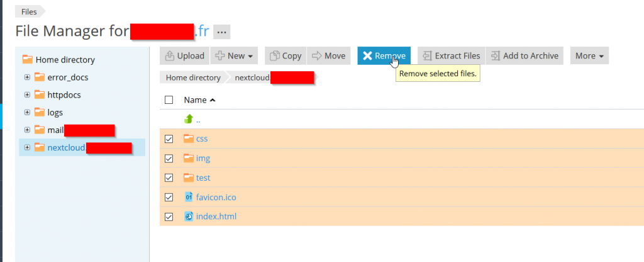Screen dimensions: 644x262
Task: Sort files by the Name column header
Action: point(195,100)
